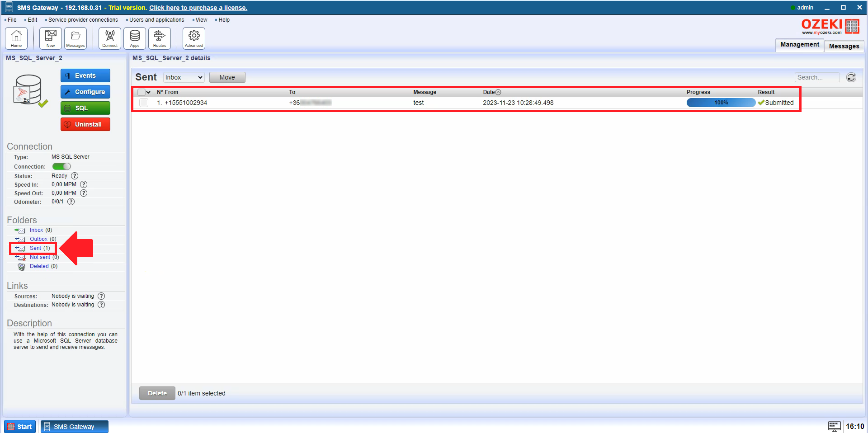Click the help icon next to Status
This screenshot has width=868, height=433.
pyautogui.click(x=75, y=176)
